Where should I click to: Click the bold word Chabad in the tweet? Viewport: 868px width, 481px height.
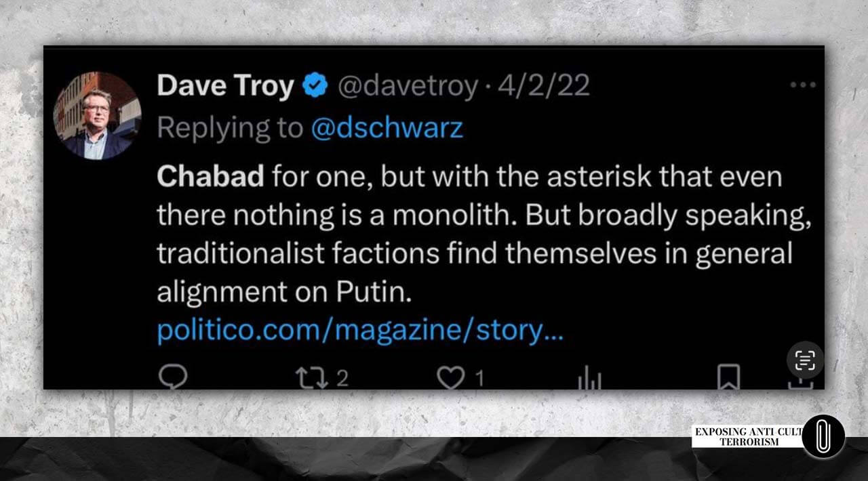tap(210, 177)
